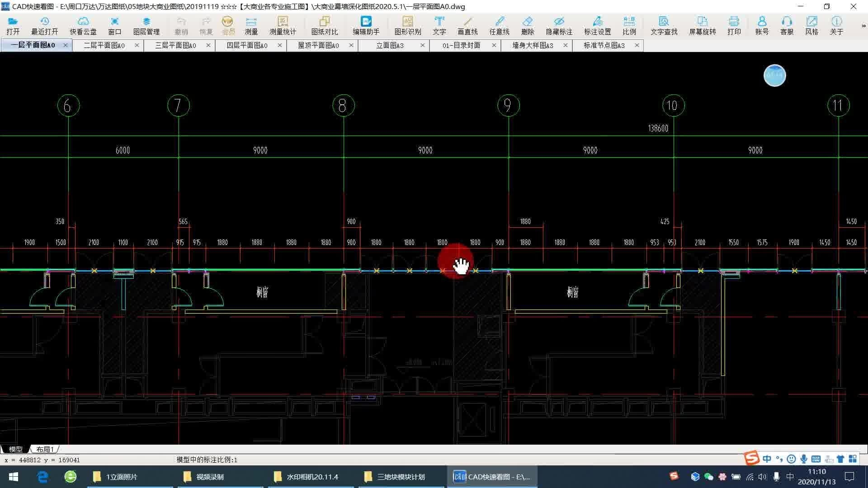Toggle 屏幕旋转 screen rotation
Screen dimensions: 868x488
coord(702,25)
